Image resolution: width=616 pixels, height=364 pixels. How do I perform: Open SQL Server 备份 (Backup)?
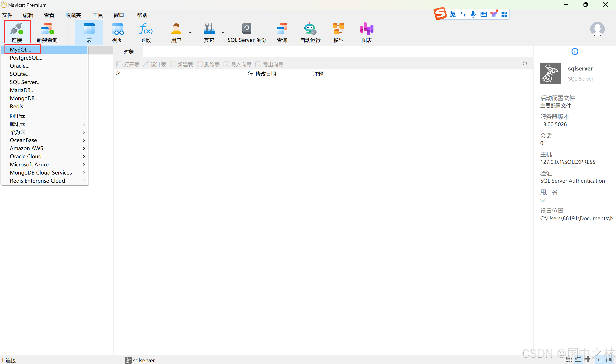(247, 32)
